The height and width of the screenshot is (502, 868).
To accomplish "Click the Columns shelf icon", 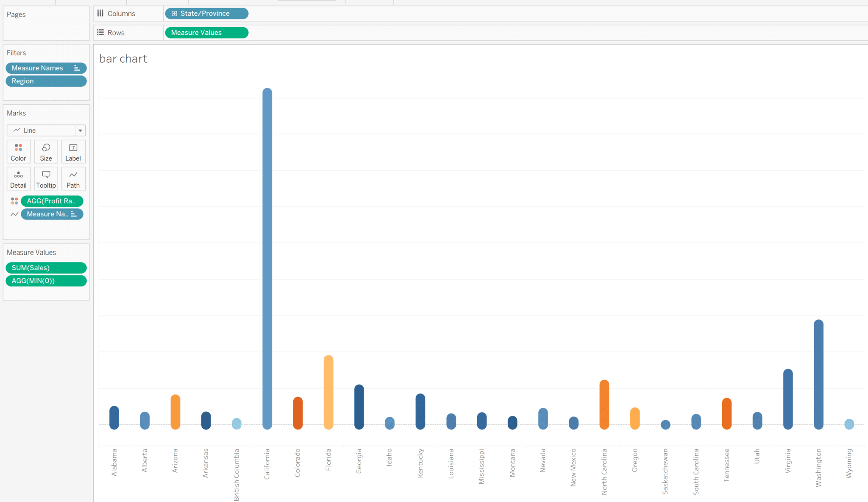I will (x=100, y=13).
